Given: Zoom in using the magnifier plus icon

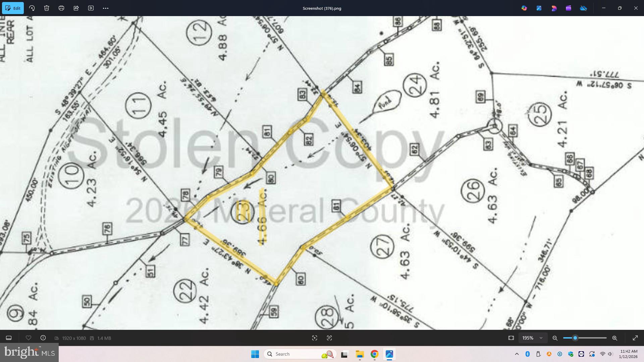Looking at the screenshot, I should pos(615,338).
